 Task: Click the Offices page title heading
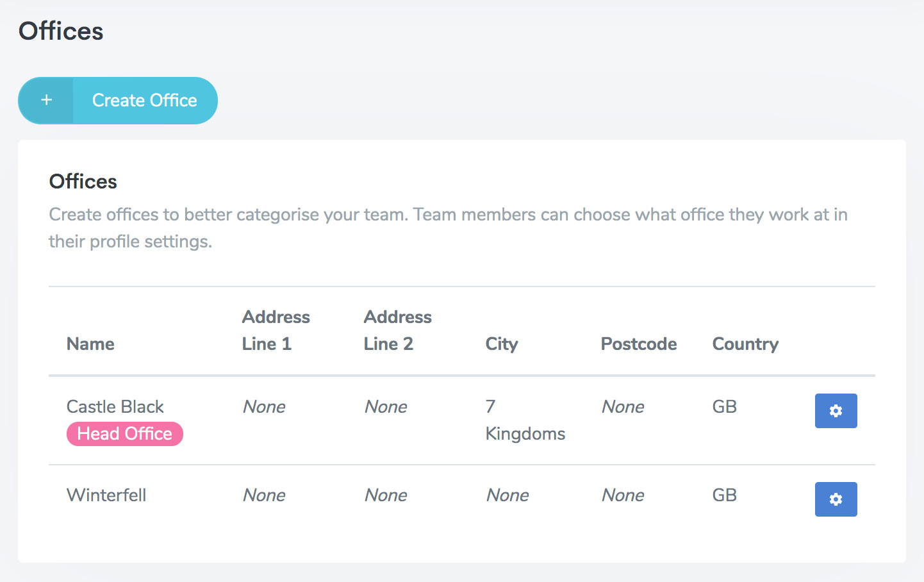(61, 31)
